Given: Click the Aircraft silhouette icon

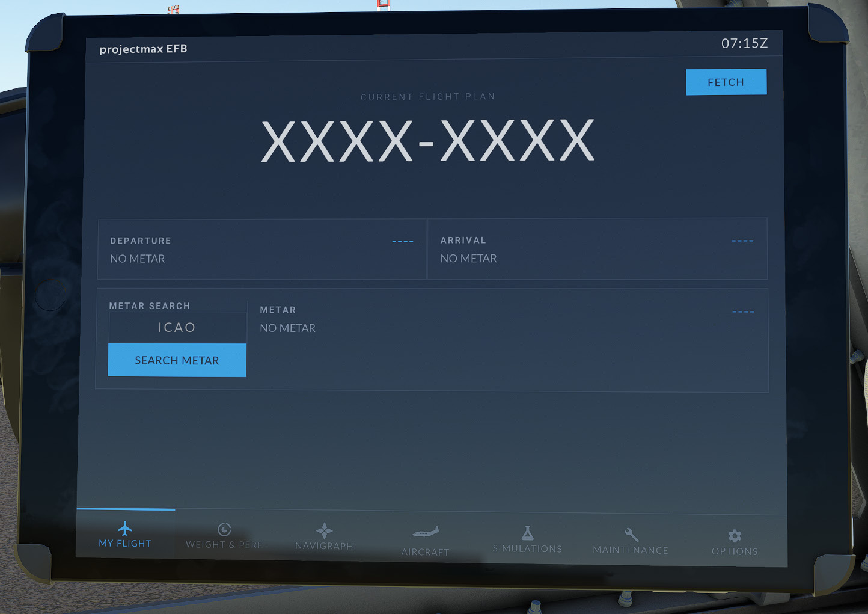Looking at the screenshot, I should [426, 533].
